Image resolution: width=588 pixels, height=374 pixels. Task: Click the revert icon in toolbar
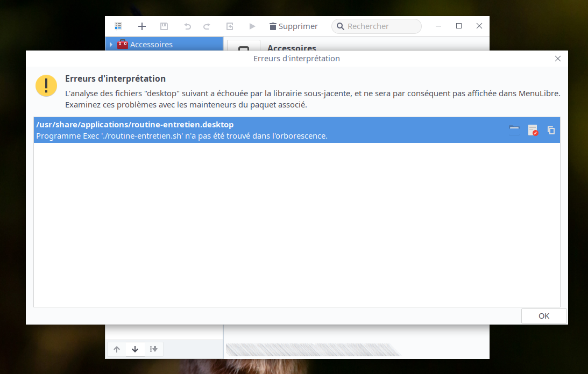point(230,26)
